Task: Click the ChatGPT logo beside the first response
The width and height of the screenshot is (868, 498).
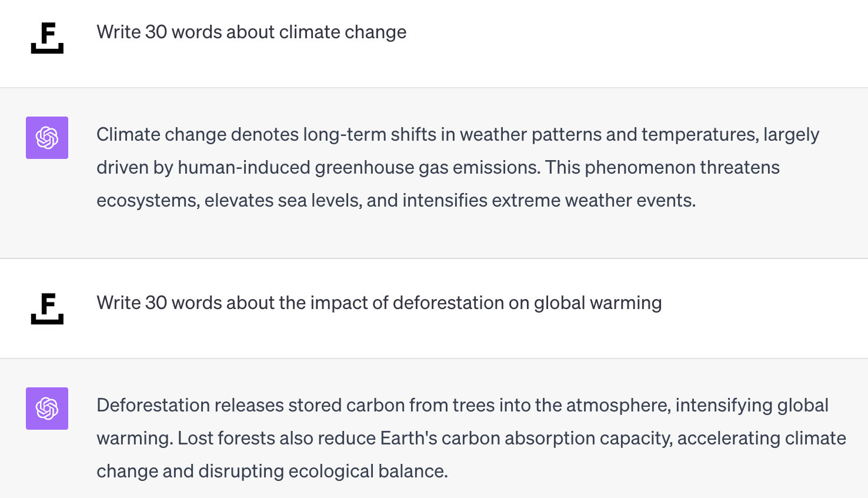Action: (x=47, y=138)
